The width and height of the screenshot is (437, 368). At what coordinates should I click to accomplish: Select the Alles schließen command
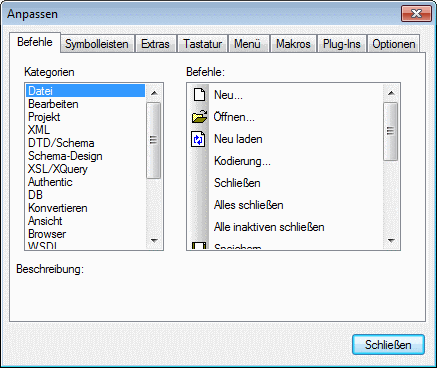[285, 205]
